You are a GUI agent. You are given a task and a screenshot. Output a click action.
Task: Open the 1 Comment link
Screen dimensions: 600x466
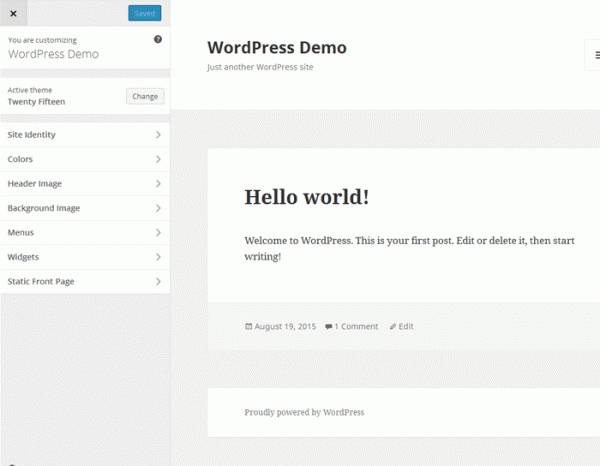(x=356, y=326)
